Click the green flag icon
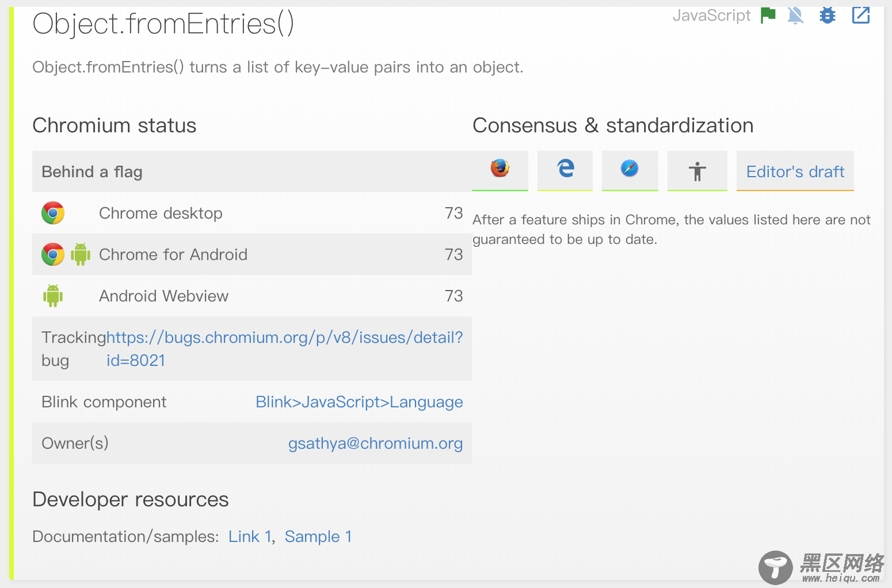The height and width of the screenshot is (588, 892). pyautogui.click(x=768, y=16)
